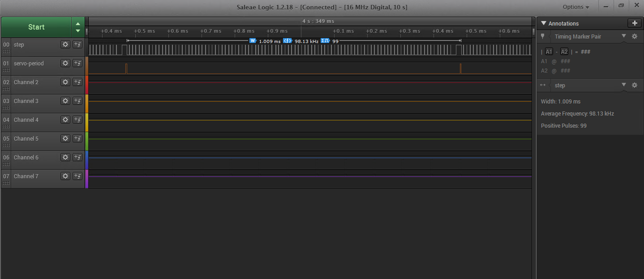Click the 4 s : 349 ms timeline header
The image size is (644, 279).
[x=318, y=21]
